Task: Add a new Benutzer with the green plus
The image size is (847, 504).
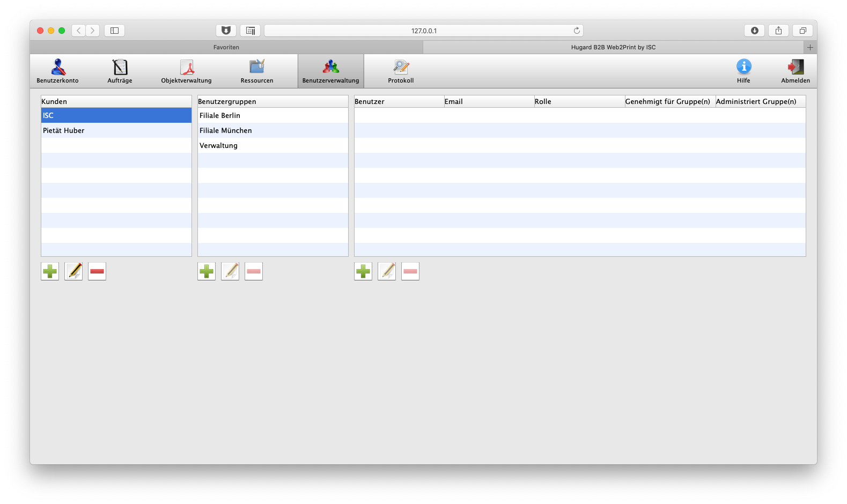Action: (363, 271)
